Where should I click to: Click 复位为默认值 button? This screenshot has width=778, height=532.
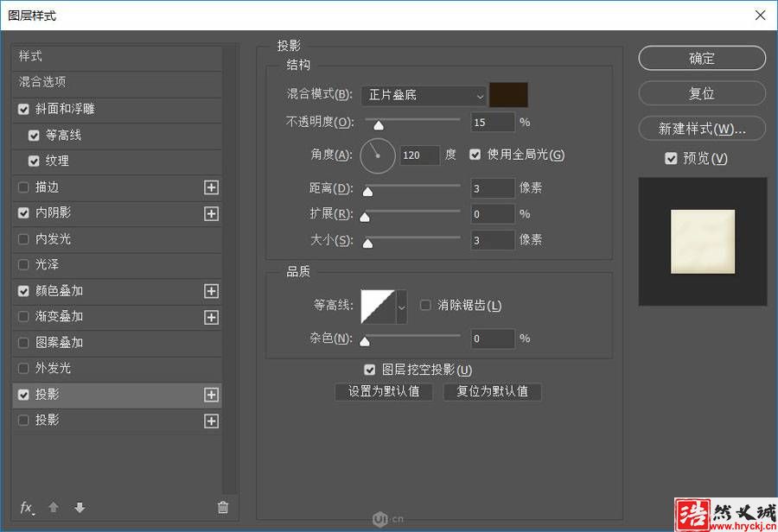click(x=492, y=392)
